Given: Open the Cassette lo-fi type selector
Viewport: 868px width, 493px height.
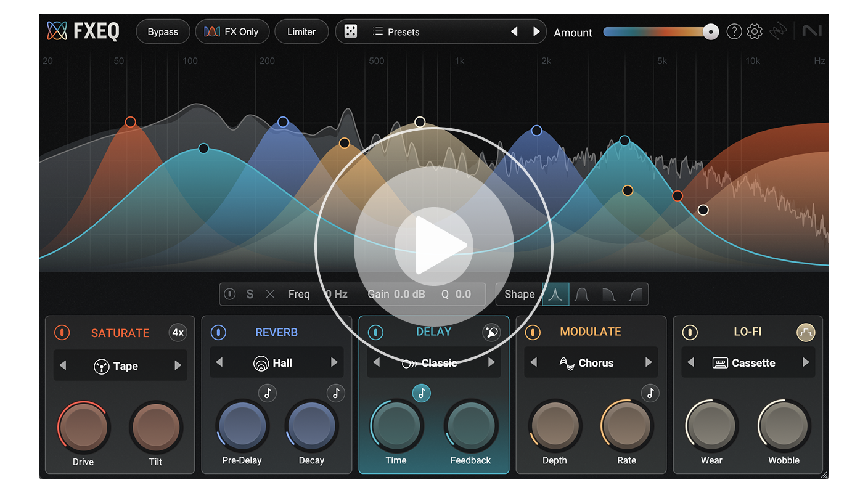Looking at the screenshot, I should pyautogui.click(x=748, y=363).
